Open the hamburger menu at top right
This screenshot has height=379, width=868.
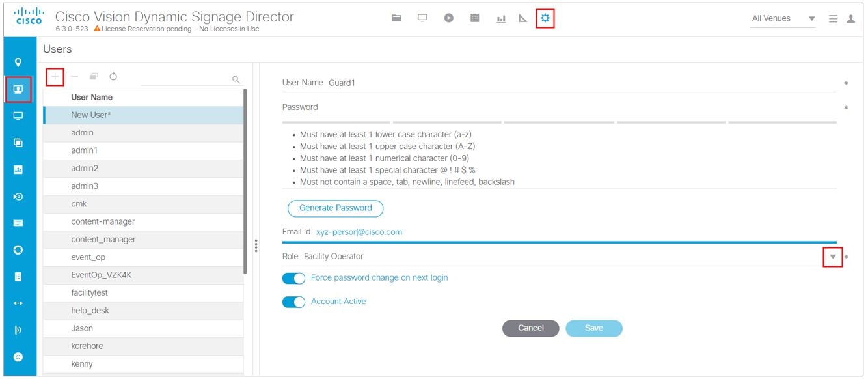click(x=833, y=19)
